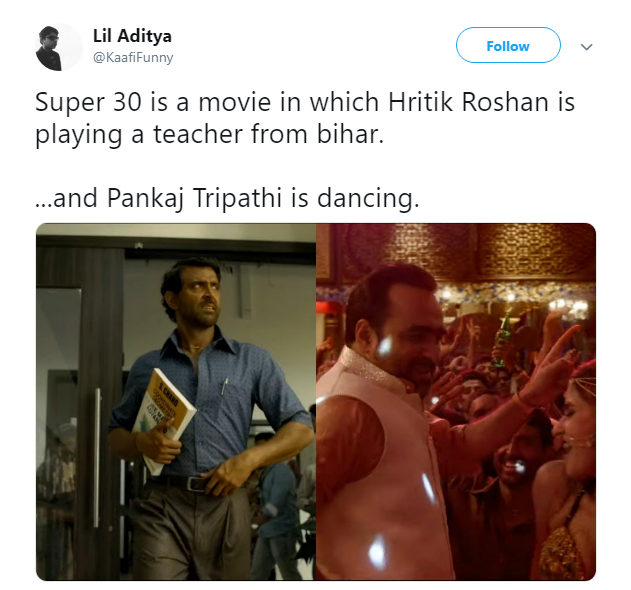Open the right red-tinted dancing photo
The width and height of the screenshot is (631, 590).
click(456, 401)
